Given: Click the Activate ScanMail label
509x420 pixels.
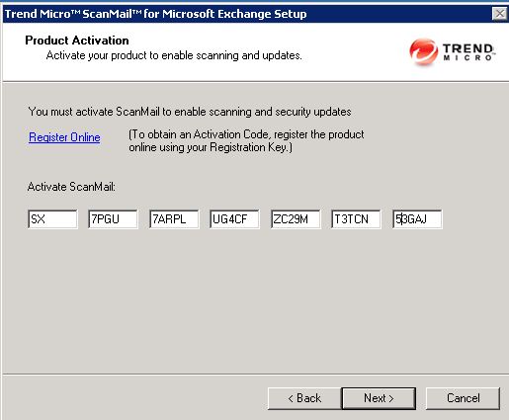Looking at the screenshot, I should coord(71,187).
